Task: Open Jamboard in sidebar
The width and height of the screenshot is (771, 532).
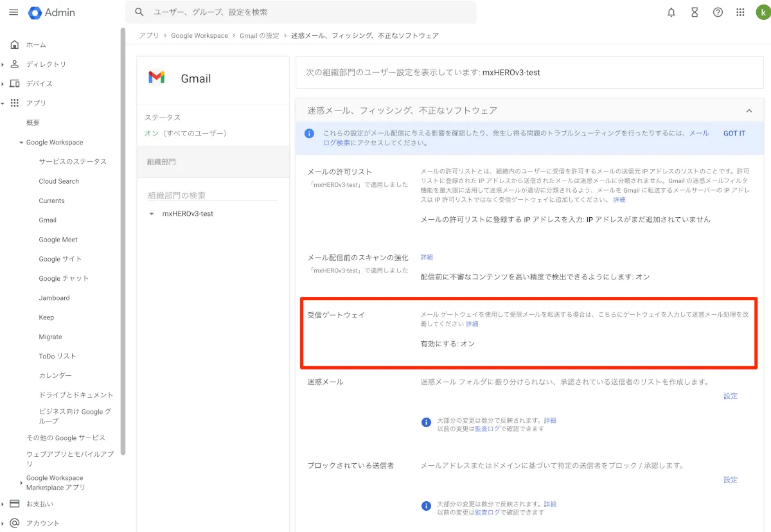Action: pyautogui.click(x=54, y=298)
